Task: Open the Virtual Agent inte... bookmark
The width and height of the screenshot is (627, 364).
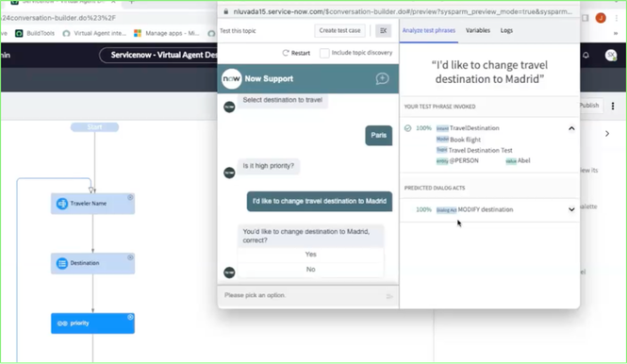Action: click(x=94, y=33)
